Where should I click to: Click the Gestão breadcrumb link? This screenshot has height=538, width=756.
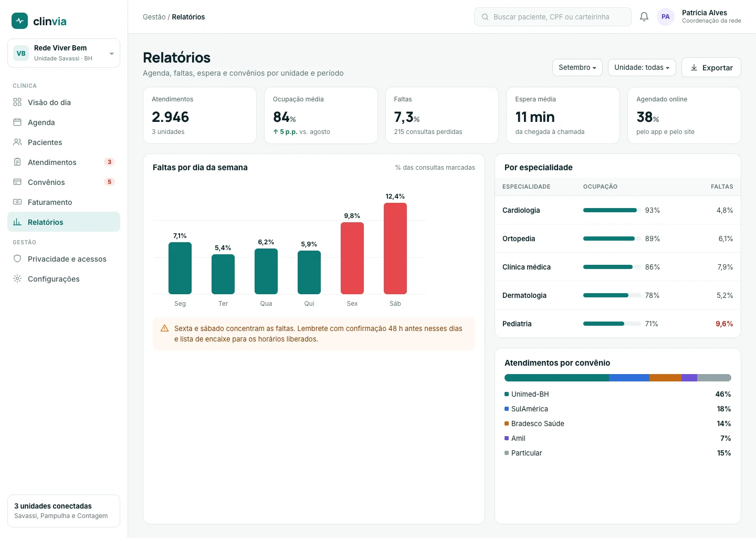click(x=154, y=17)
